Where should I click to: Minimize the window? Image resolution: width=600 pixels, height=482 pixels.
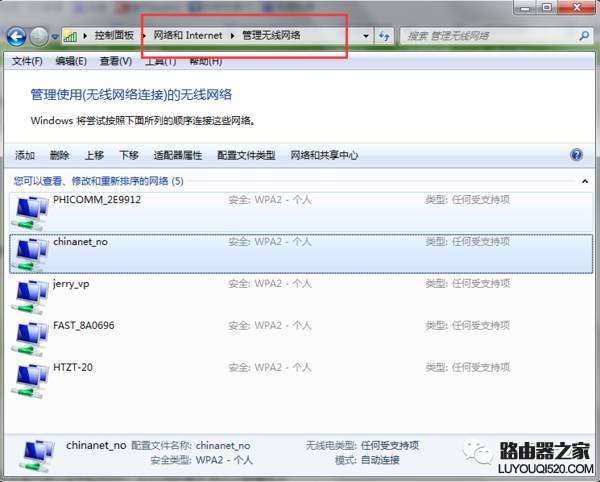(x=525, y=8)
